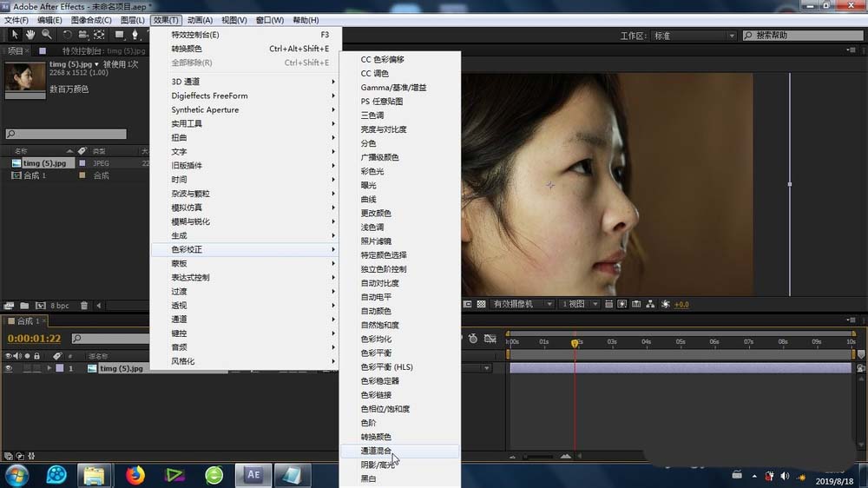
Task: Toggle region of interest icon in viewer
Action: point(467,304)
